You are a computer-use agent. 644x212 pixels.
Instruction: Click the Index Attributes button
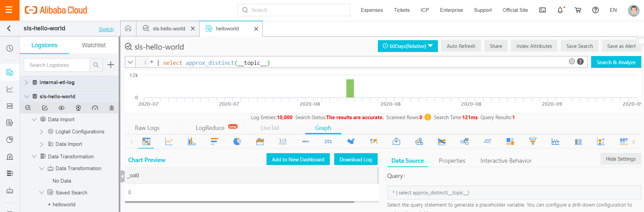534,46
